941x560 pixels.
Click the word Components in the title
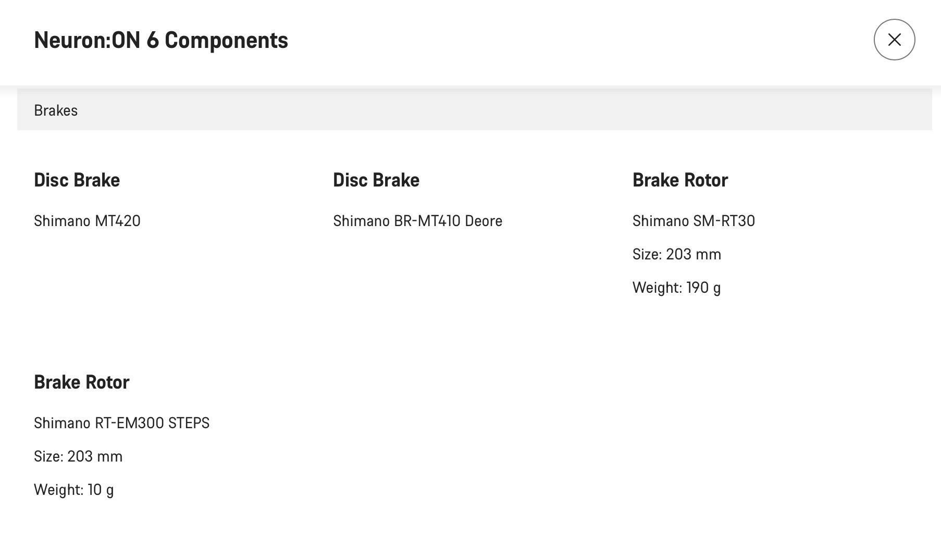click(226, 41)
